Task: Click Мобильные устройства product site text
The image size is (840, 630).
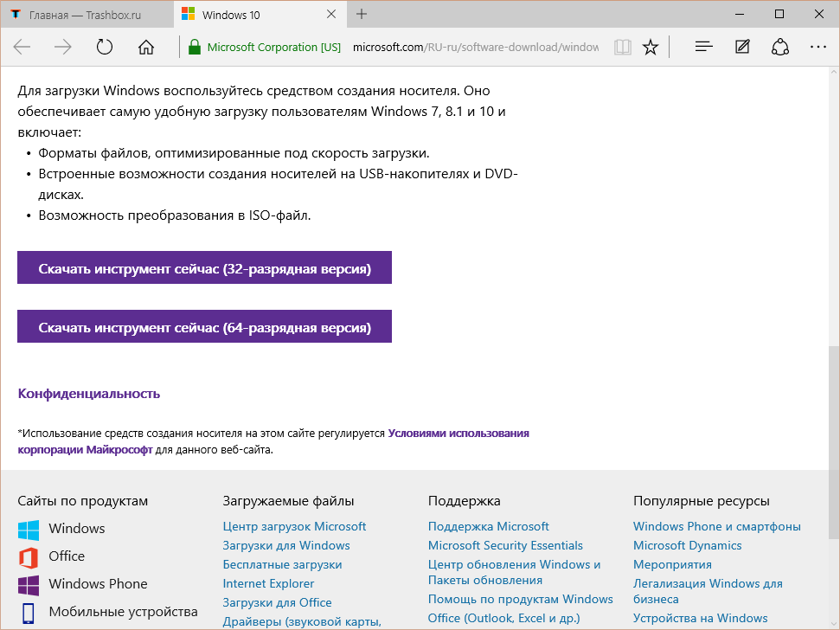Action: (123, 612)
